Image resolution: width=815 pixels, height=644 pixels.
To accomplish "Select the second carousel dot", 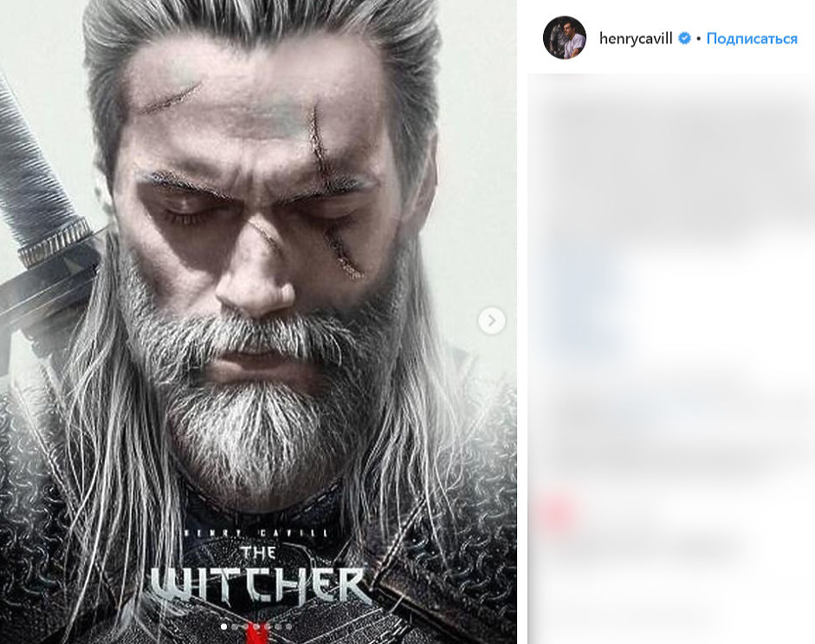I will pos(235,626).
